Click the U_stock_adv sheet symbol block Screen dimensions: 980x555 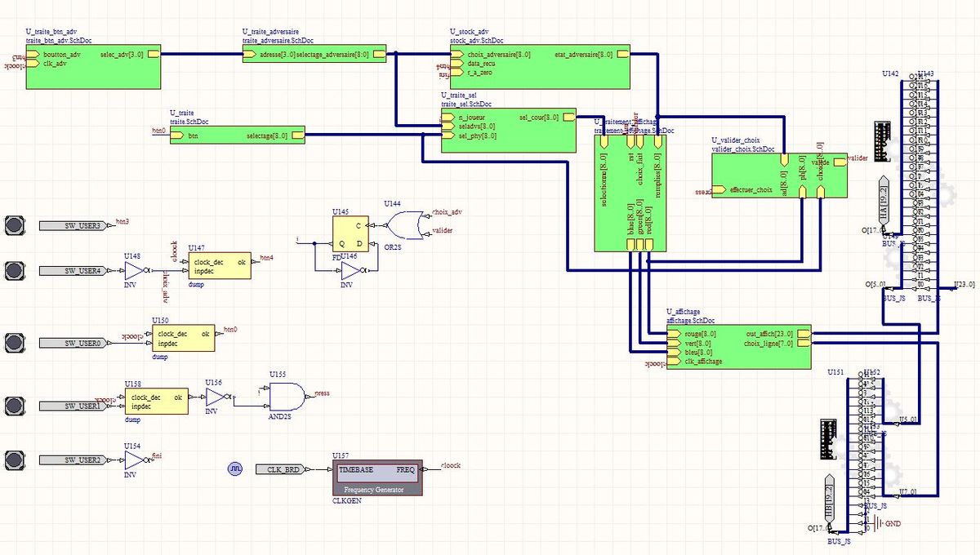coord(540,67)
